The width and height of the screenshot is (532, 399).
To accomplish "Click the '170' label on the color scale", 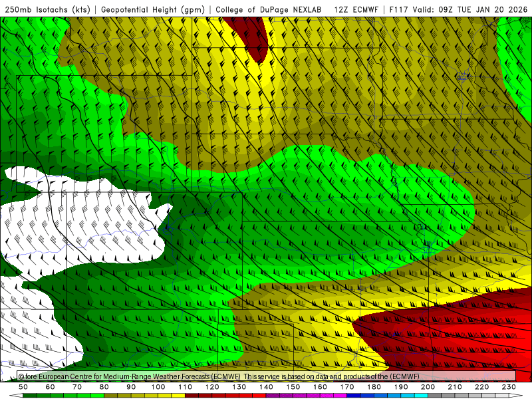I will tap(347, 387).
